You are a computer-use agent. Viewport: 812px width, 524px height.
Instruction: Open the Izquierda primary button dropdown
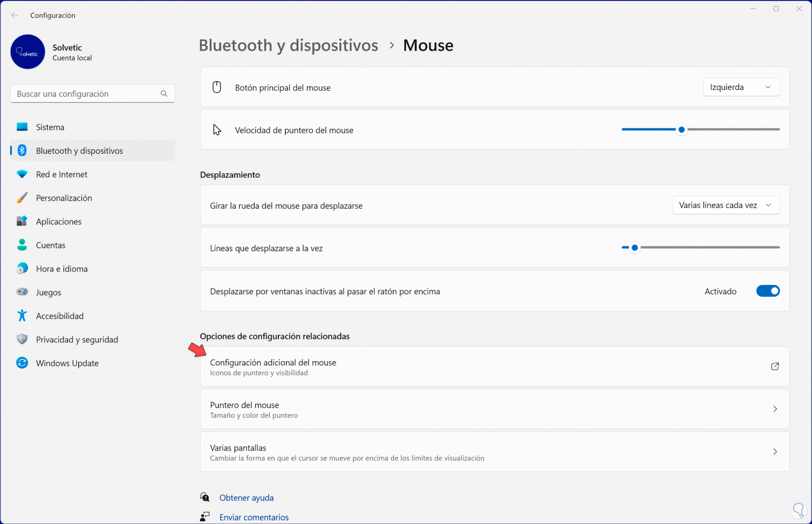click(741, 87)
